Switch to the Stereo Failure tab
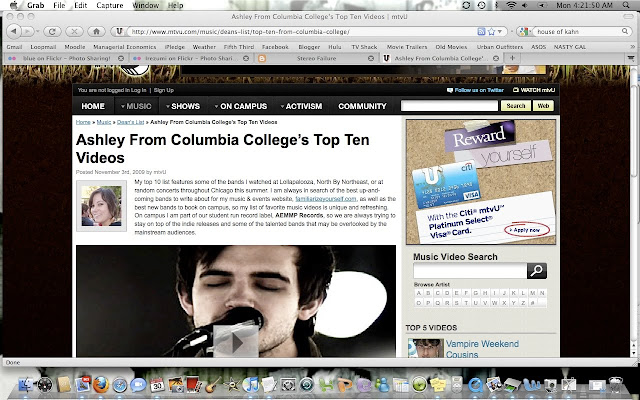The height and width of the screenshot is (400, 640). click(316, 58)
